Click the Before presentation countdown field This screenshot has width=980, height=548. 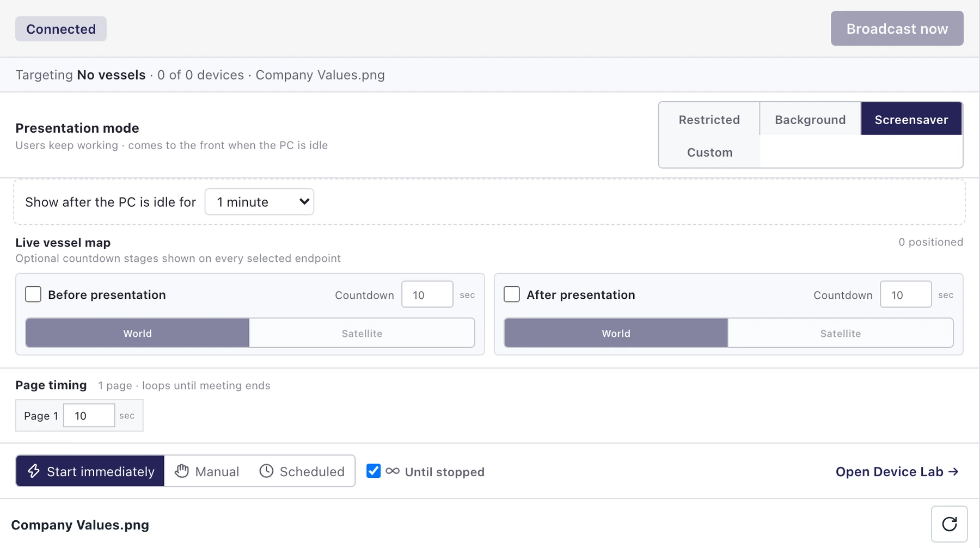point(427,294)
